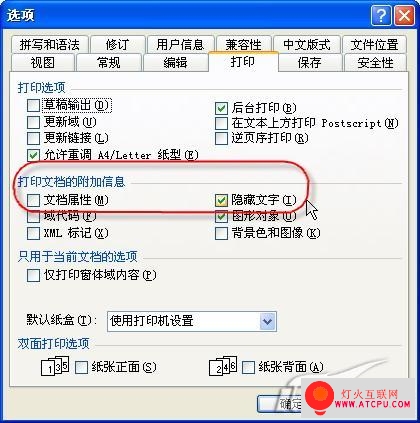Viewport: 420px width, 423px height.
Task: Open the 默认纸盒 dropdown arrow
Action: pos(267,321)
